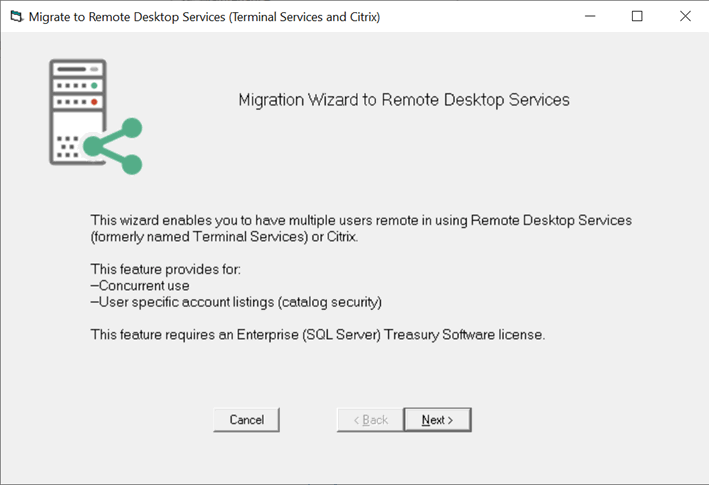Screen dimensions: 709x485
Task: Minimize the migration wizard window
Action: [x=590, y=17]
